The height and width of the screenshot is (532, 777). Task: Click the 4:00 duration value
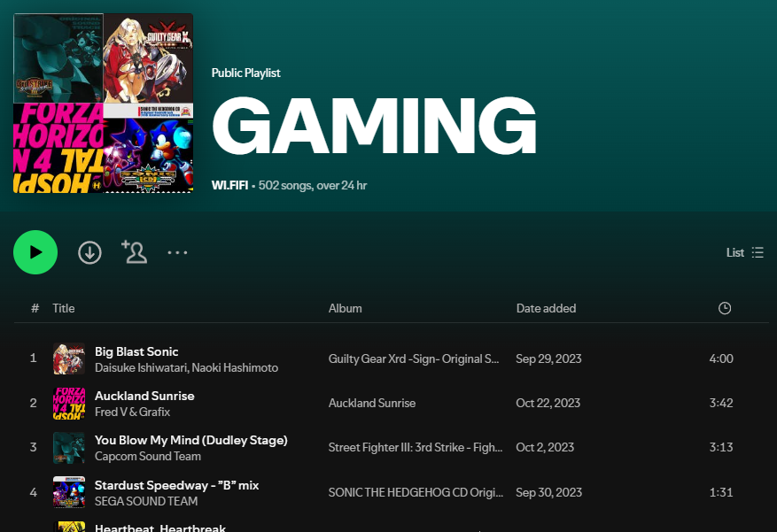pyautogui.click(x=721, y=359)
